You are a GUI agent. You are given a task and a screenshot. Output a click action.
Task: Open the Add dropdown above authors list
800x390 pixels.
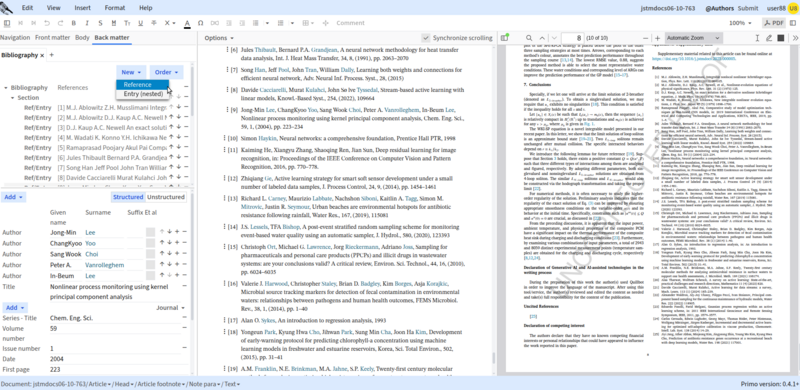pyautogui.click(x=13, y=197)
